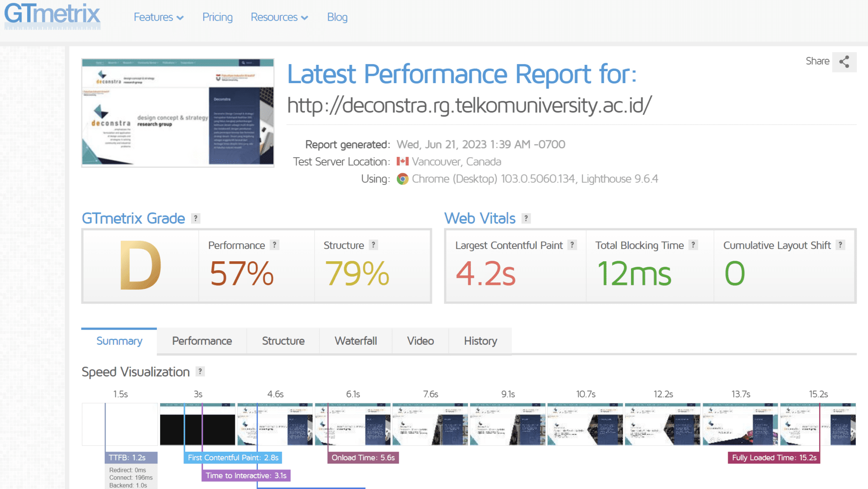
Task: Click Cumulative Layout Shift help icon
Action: point(840,245)
